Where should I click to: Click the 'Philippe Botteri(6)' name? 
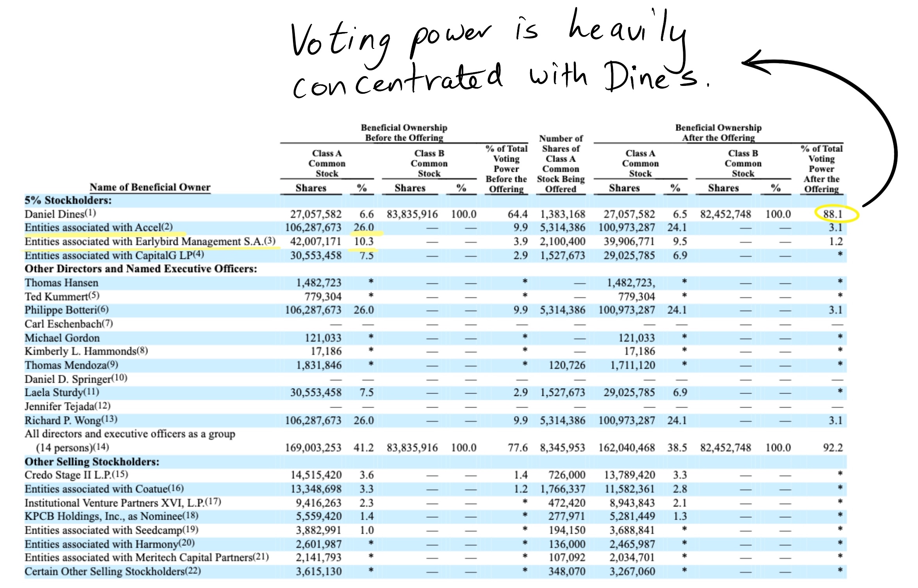click(x=66, y=310)
